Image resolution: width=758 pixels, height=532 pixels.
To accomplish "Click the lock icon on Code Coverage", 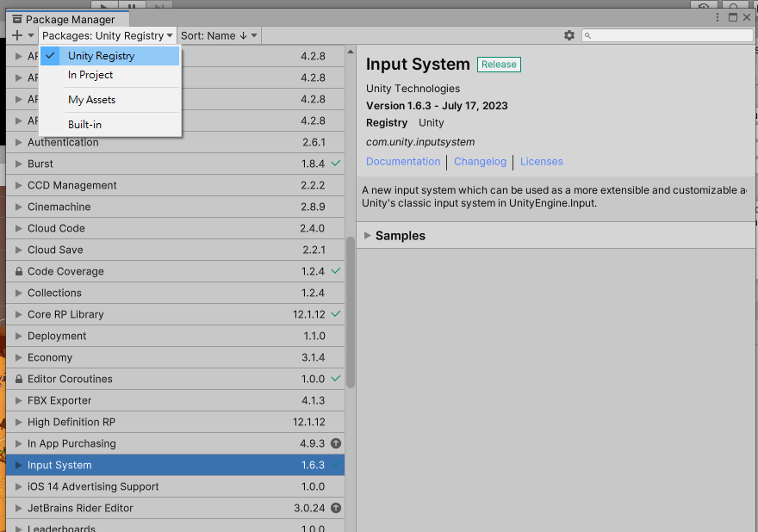I will click(x=19, y=271).
